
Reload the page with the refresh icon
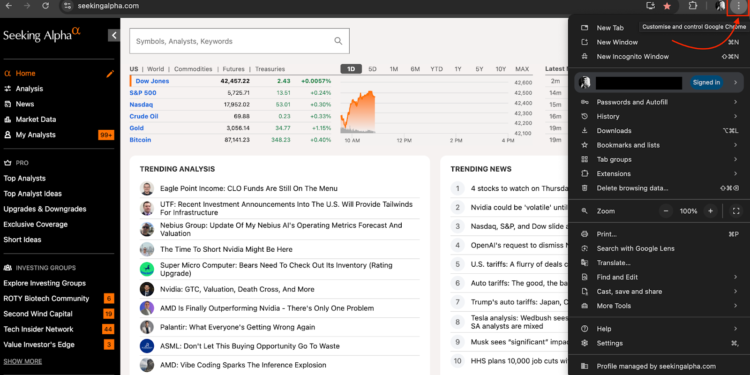(x=45, y=6)
